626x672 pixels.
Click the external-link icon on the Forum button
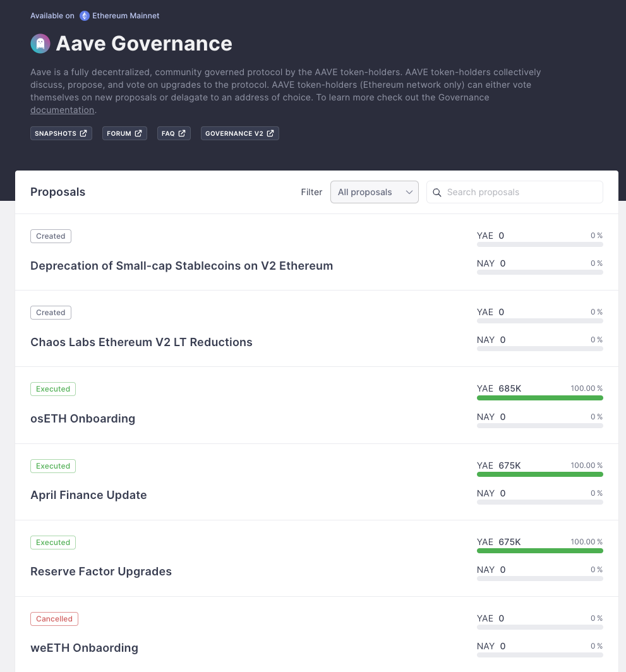(138, 133)
